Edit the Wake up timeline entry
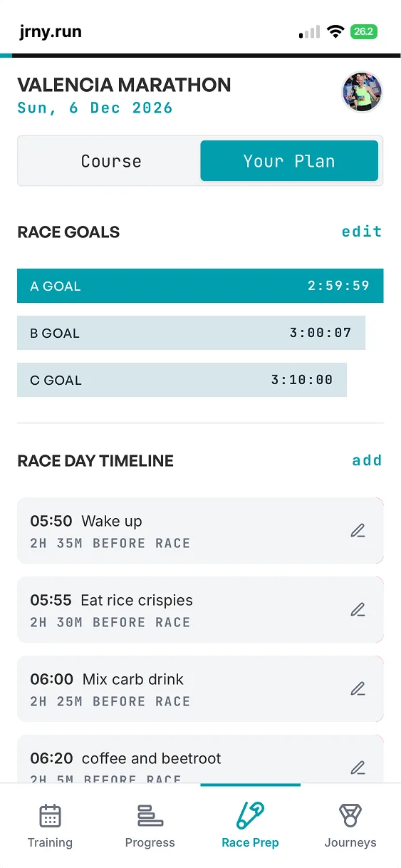This screenshot has width=401, height=868. coord(358,531)
